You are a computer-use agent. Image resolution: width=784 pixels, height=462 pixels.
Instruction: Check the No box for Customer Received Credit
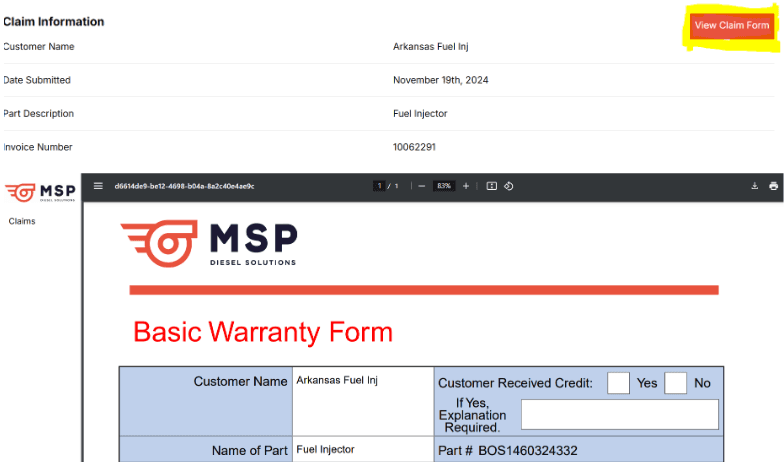coord(676,383)
